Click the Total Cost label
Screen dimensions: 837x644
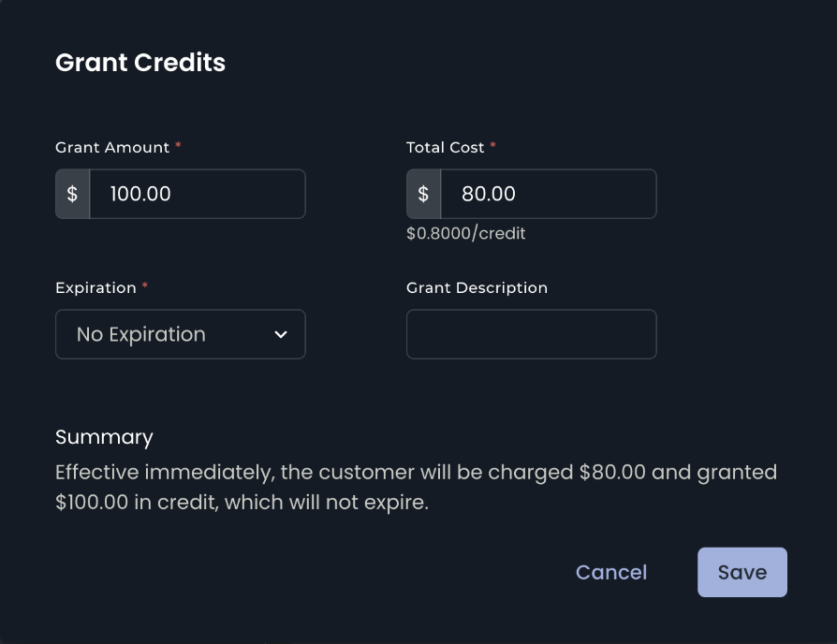(446, 147)
